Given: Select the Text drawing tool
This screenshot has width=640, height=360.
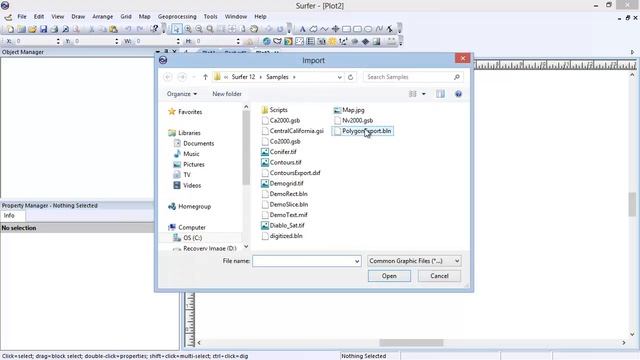Looking at the screenshot, I should click(x=302, y=29).
